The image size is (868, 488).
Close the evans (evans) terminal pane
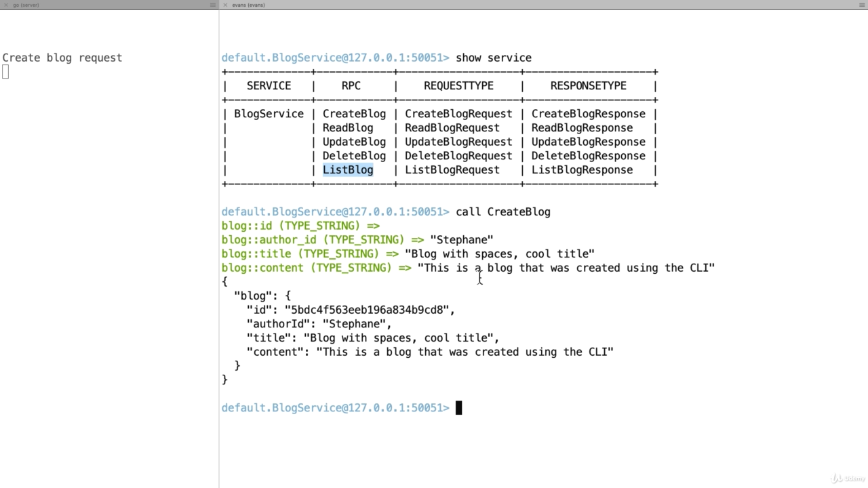click(x=225, y=5)
